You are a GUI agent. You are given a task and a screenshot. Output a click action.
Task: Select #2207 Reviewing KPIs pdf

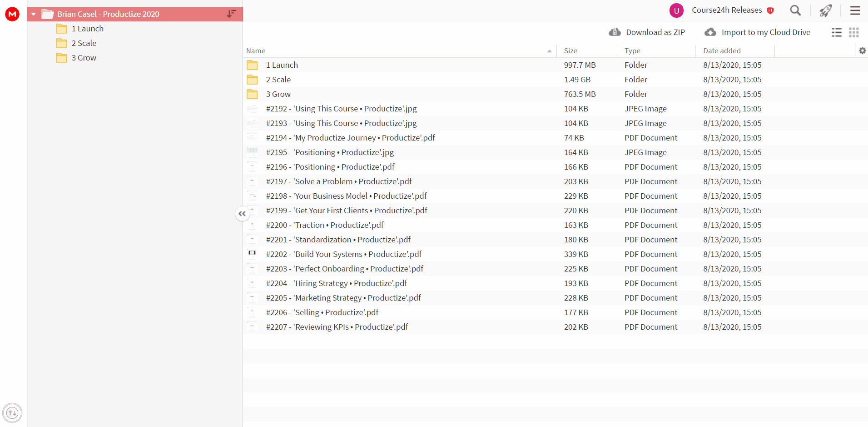[x=337, y=327]
